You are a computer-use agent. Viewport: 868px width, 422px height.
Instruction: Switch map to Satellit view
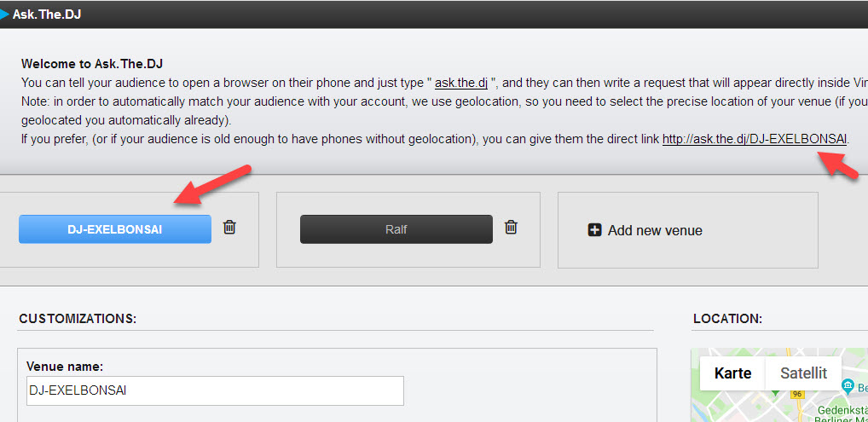tap(803, 373)
